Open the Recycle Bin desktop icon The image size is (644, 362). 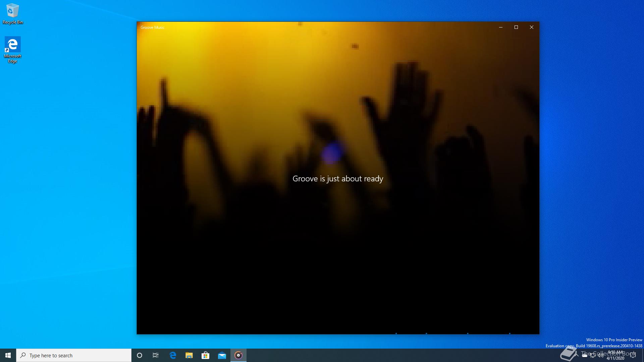coord(12,14)
